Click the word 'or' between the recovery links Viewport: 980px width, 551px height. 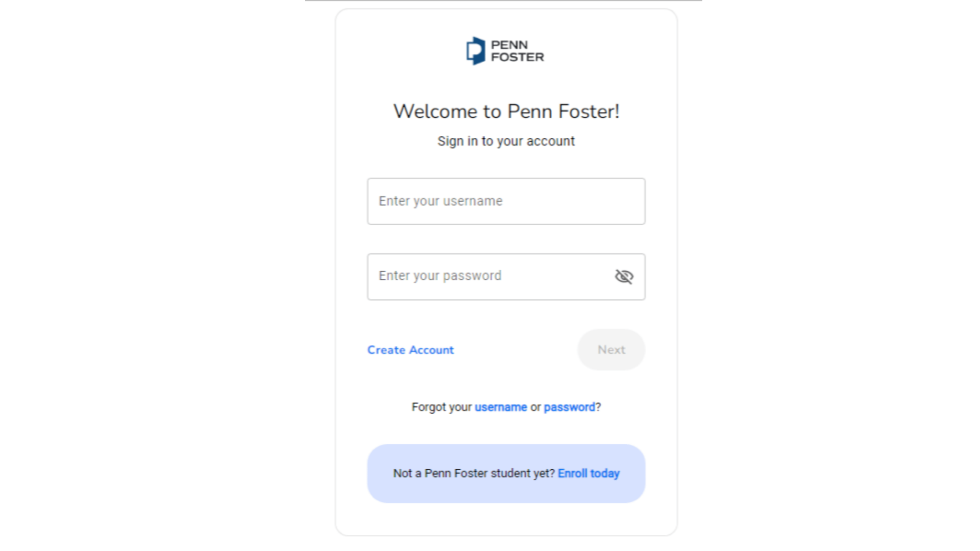click(x=535, y=407)
